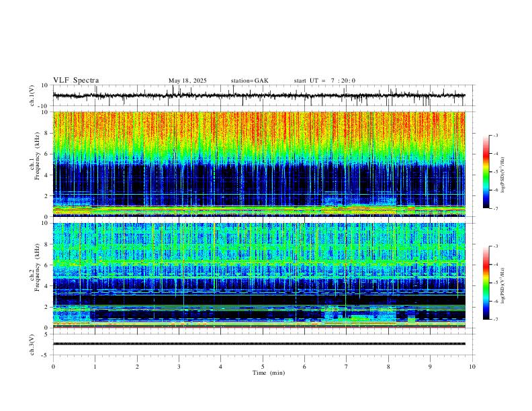Click the "-3" label on upper color bar
Viewport: 532px width, 411px height.
tap(496, 135)
